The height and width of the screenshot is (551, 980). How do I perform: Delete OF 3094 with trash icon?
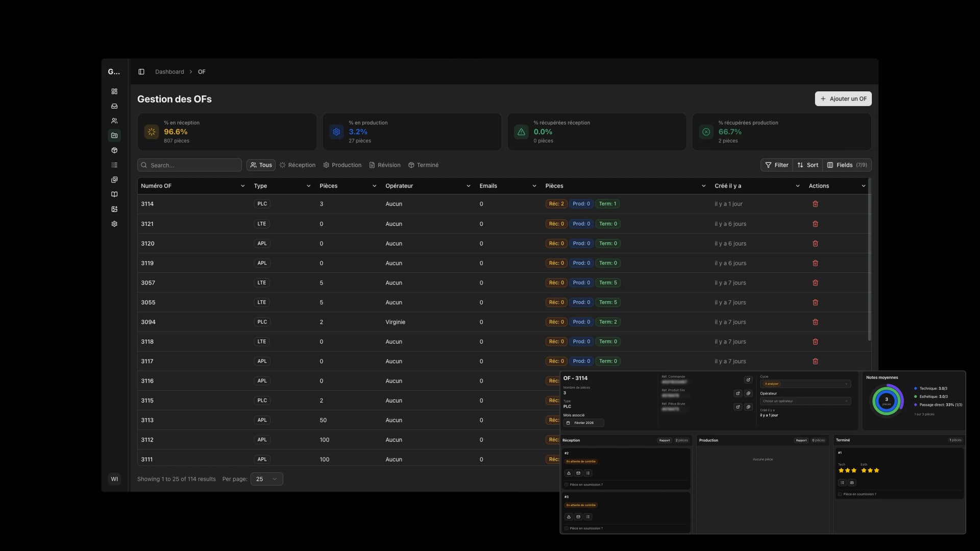[x=815, y=322]
